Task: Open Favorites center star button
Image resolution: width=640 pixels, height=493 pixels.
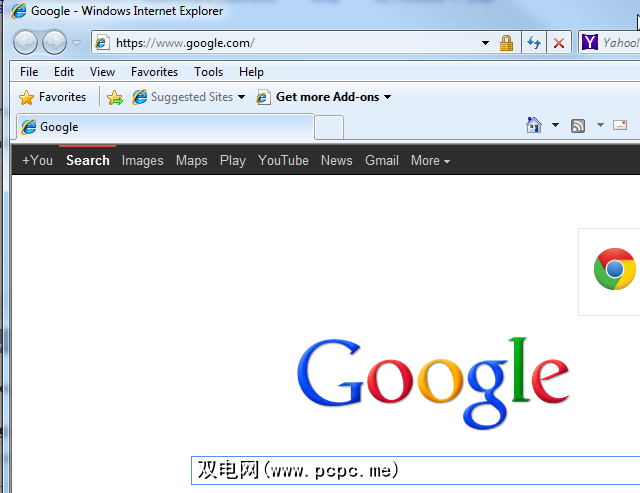Action: tap(52, 97)
